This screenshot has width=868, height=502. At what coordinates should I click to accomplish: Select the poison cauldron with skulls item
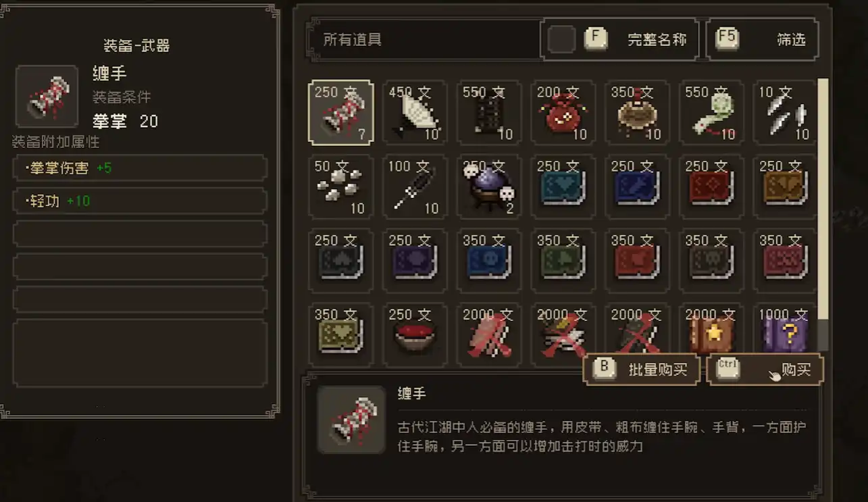click(x=490, y=187)
